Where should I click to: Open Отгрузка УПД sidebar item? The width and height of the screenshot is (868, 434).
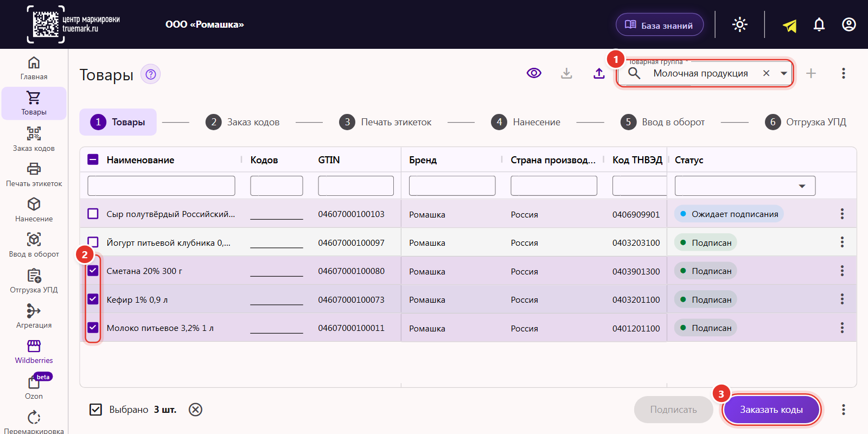click(x=34, y=281)
